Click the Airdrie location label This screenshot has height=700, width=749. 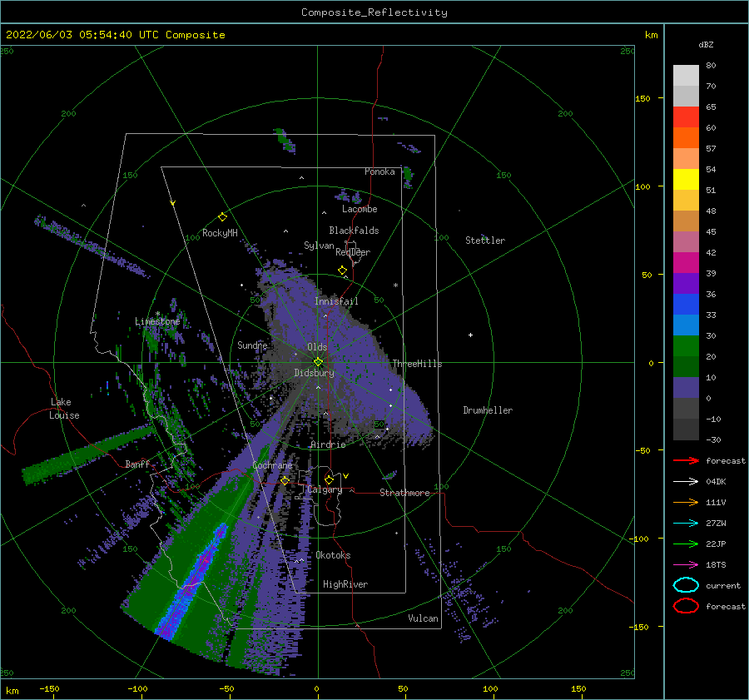(328, 444)
